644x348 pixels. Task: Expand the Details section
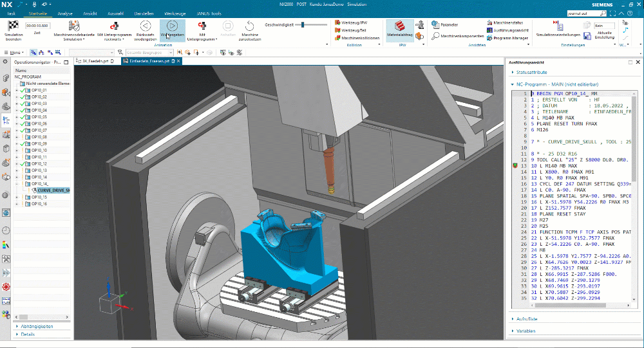(28, 334)
